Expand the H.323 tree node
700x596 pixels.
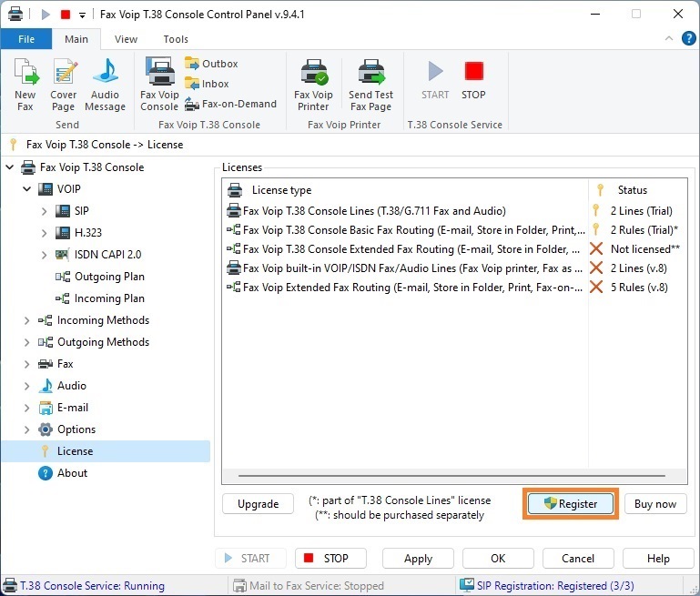45,233
